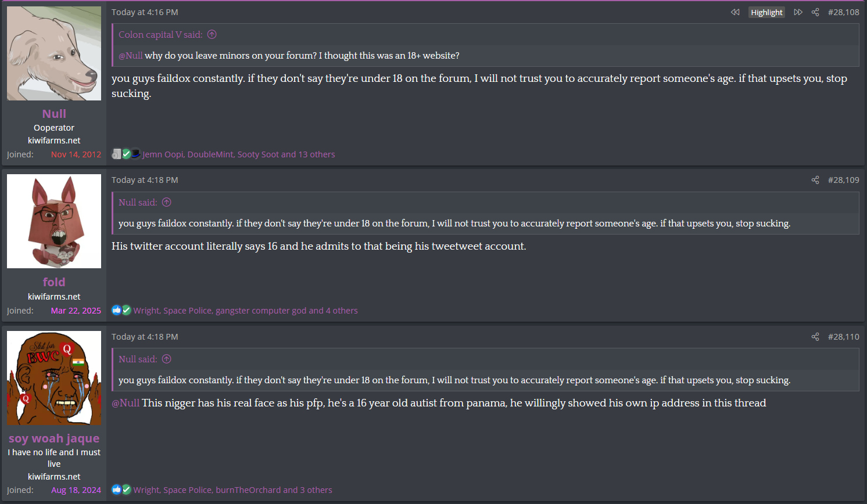Click the share icon on post #28,110

[x=815, y=337]
